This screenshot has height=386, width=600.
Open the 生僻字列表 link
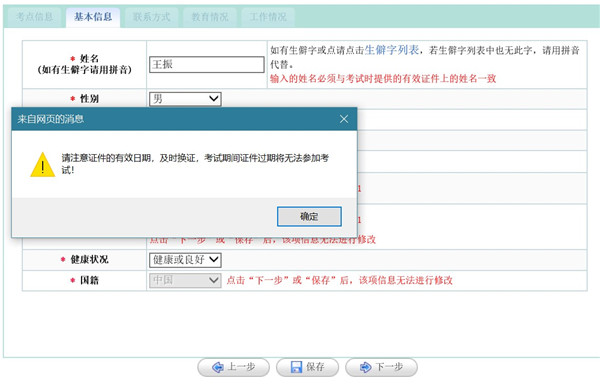coord(392,50)
